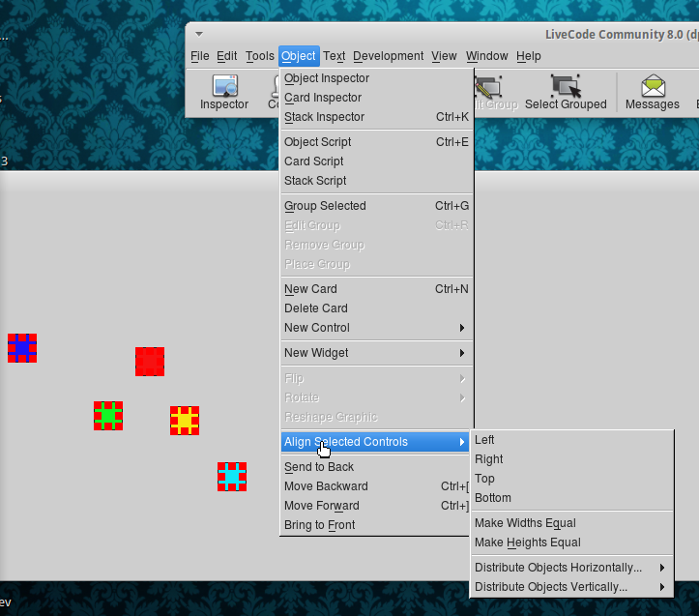Open the Window menu
The width and height of the screenshot is (699, 616).
487,56
